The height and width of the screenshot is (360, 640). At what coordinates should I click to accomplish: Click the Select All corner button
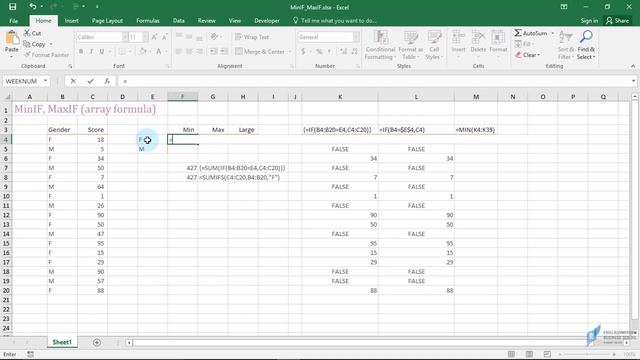(x=7, y=97)
